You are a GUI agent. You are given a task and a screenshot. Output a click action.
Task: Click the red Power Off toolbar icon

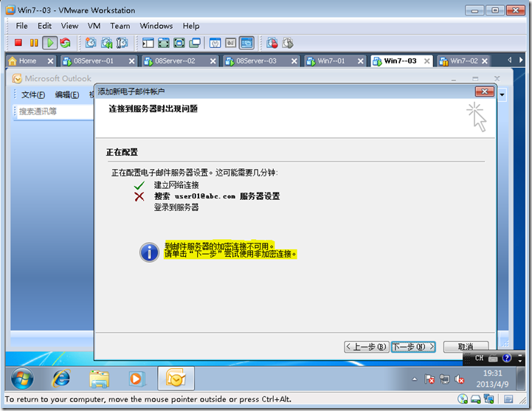click(x=18, y=43)
